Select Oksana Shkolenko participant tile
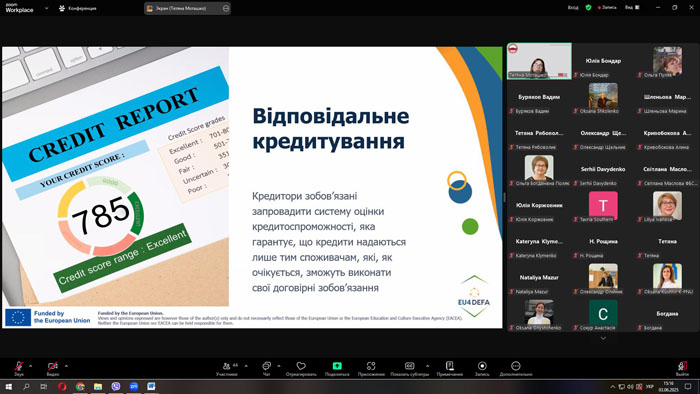Viewport: 700px width, 394px height. [603, 97]
